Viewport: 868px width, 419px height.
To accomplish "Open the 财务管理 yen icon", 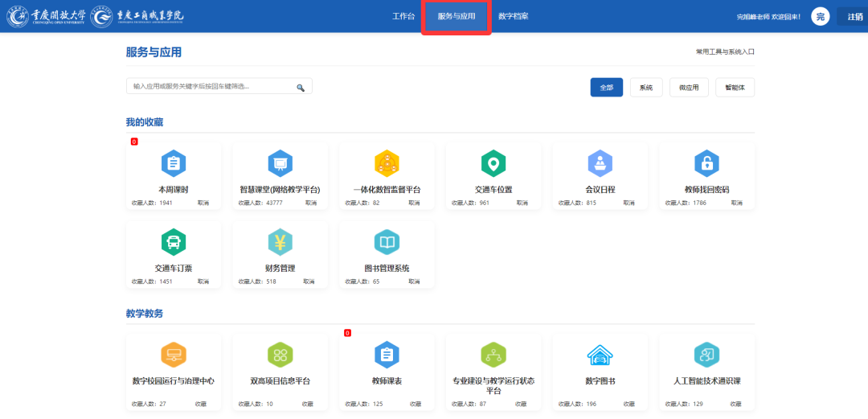I will tap(280, 241).
